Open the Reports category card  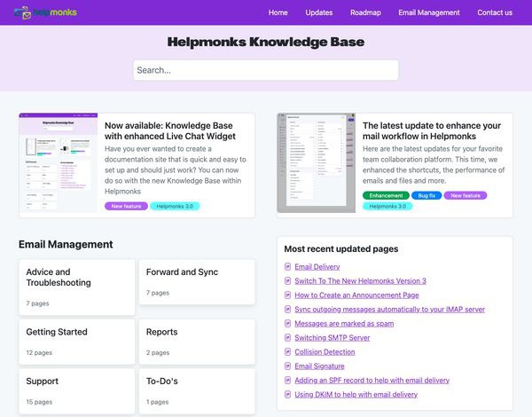[197, 342]
